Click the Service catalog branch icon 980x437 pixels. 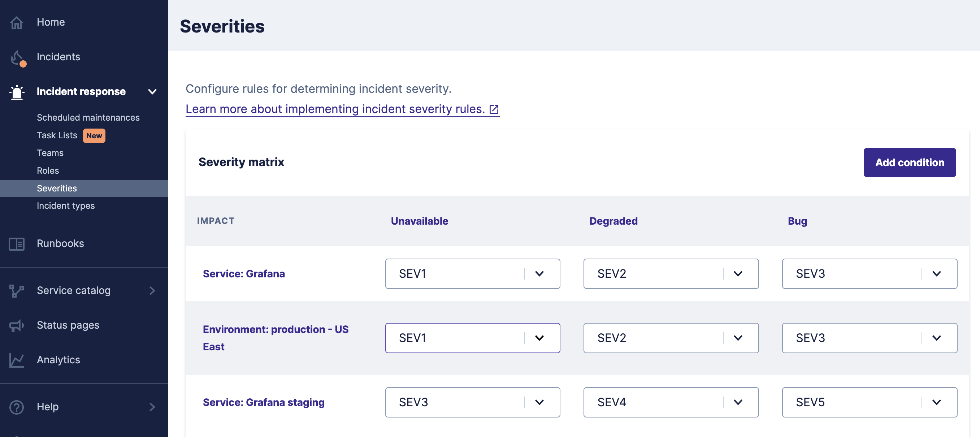point(16,291)
